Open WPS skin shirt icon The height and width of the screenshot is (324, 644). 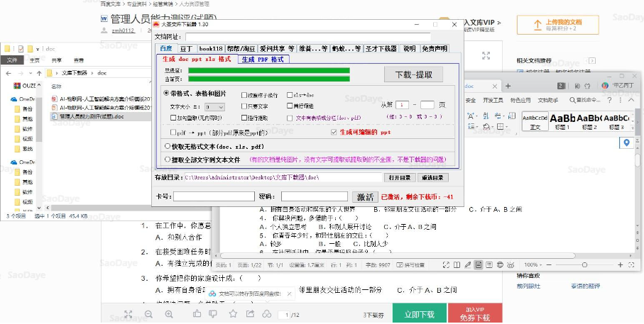click(x=587, y=86)
